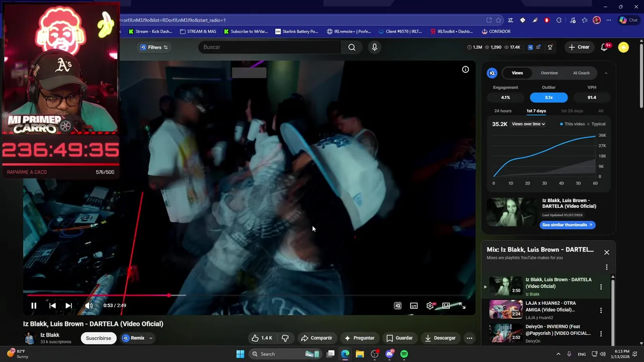Open video player settings gear

[430, 306]
